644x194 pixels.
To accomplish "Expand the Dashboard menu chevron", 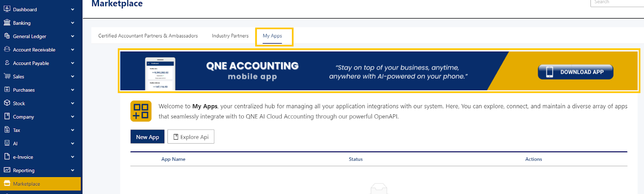I will tap(72, 9).
